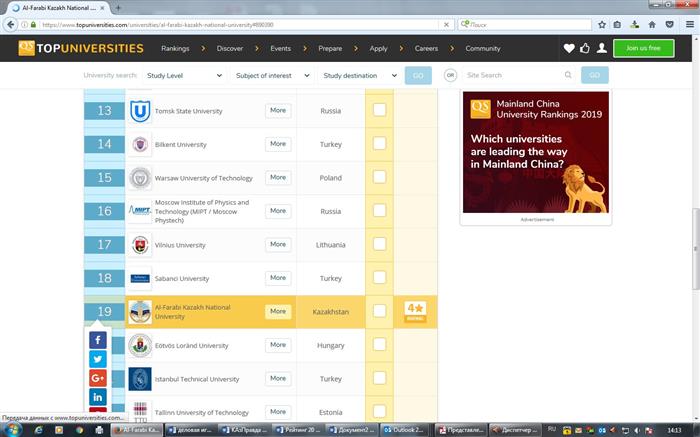Click MIPT logo in row 16
Screen dimensions: 700x437
(140, 211)
